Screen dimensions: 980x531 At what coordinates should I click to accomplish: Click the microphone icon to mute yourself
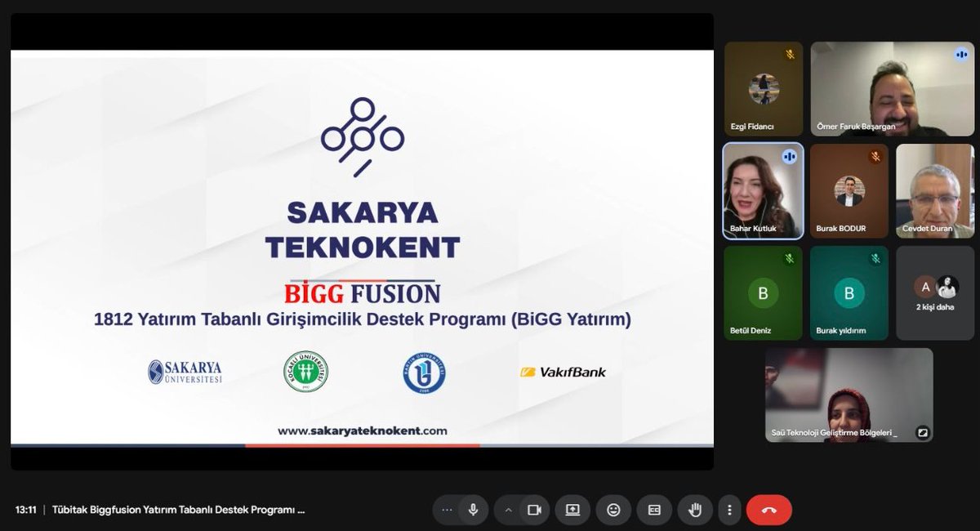coord(472,509)
